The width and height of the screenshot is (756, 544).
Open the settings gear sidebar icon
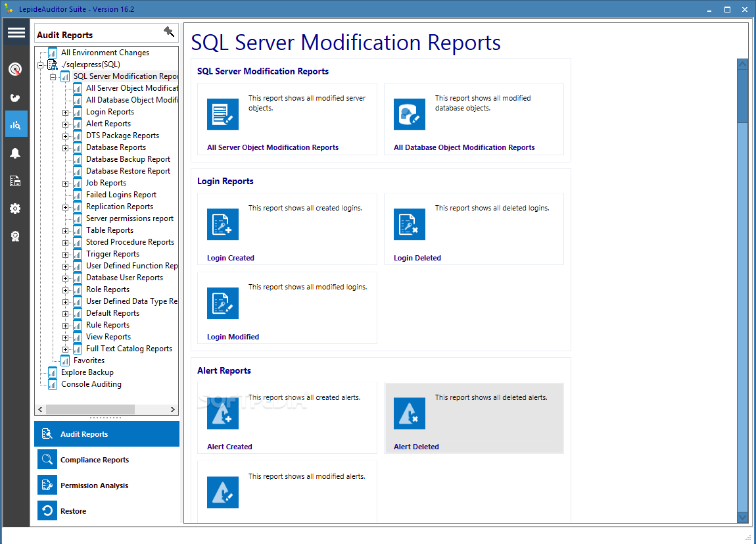pos(15,209)
